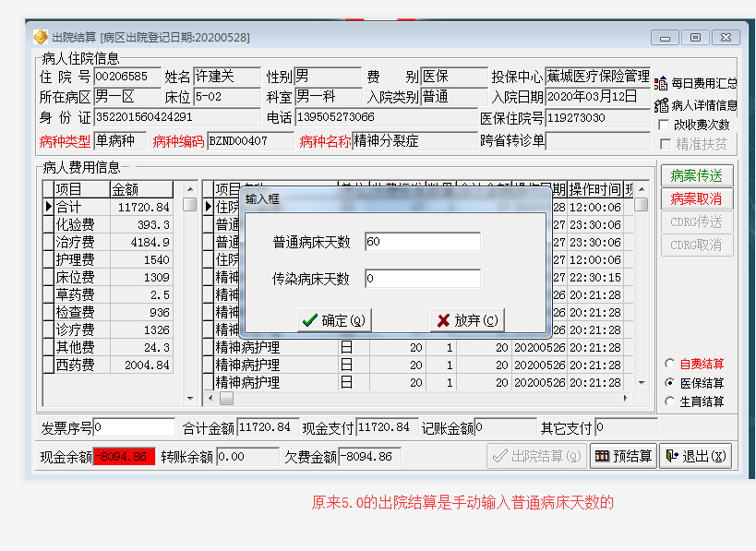Select the 诊疗费 row
This screenshot has height=551, width=756.
[108, 329]
